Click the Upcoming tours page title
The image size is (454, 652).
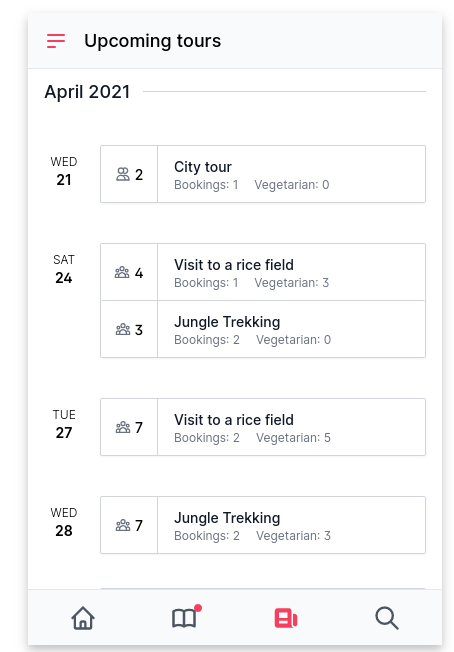coord(153,41)
